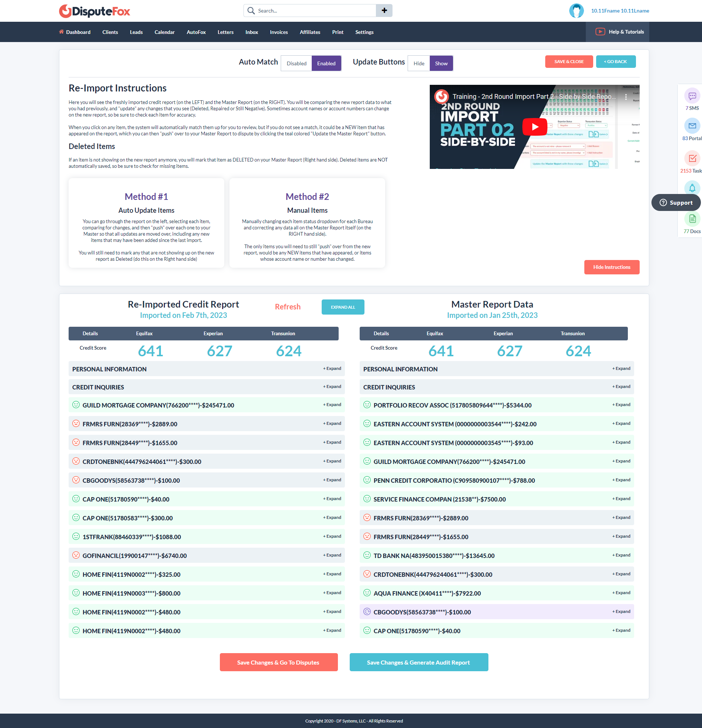Click sad face icon on GOFINANCIL account
Image resolution: width=702 pixels, height=728 pixels.
pyautogui.click(x=76, y=555)
